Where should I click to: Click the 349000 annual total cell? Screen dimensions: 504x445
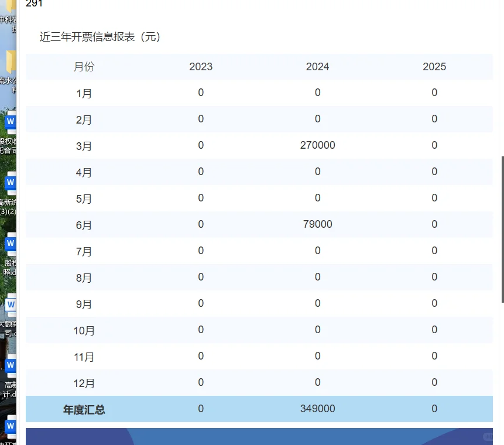[x=317, y=409]
